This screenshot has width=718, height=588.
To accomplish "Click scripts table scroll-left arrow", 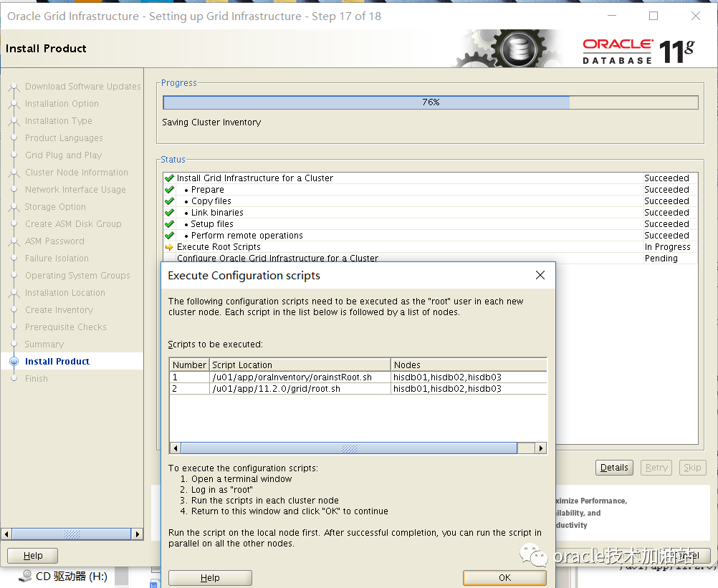I will click(x=176, y=448).
